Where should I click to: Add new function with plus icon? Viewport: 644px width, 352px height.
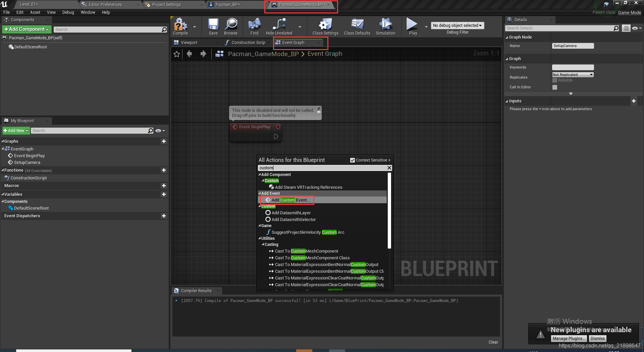click(164, 170)
